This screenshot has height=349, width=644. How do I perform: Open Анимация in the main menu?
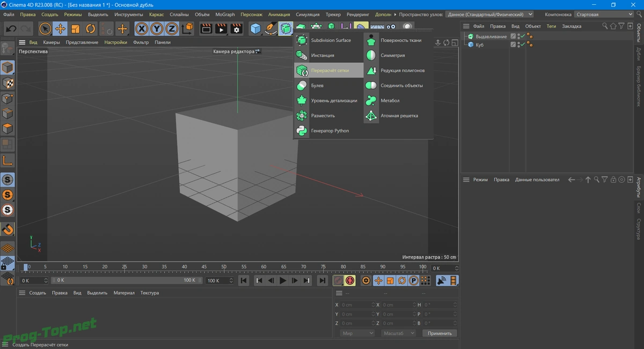click(279, 14)
